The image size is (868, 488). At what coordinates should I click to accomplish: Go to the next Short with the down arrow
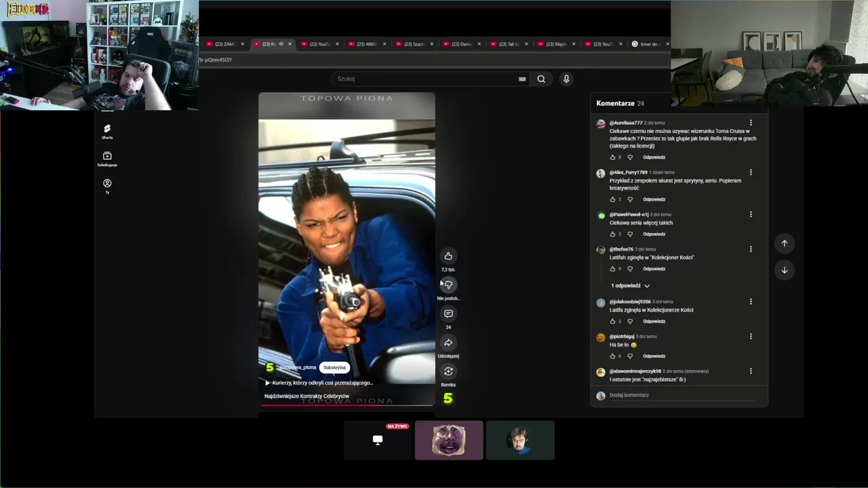coord(785,270)
